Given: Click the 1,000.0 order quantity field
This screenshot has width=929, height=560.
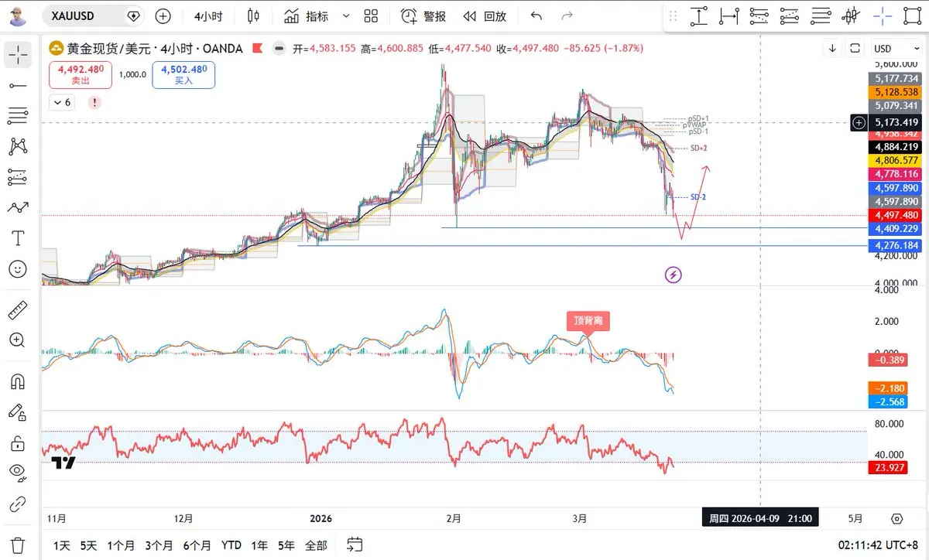Looking at the screenshot, I should pyautogui.click(x=132, y=75).
